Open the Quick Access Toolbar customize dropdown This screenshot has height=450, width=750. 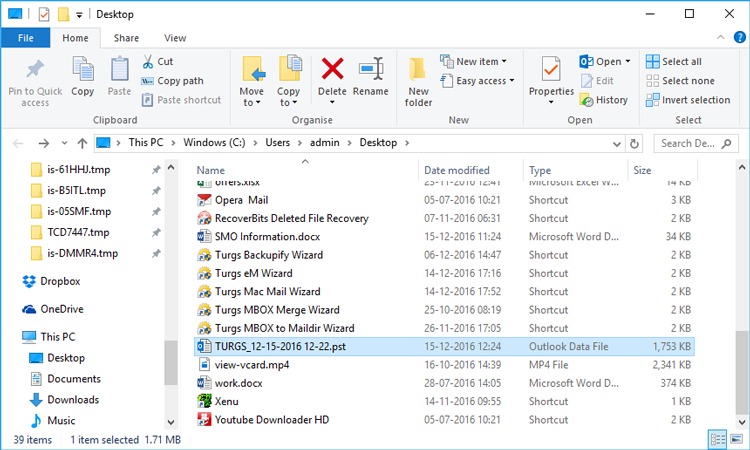coord(79,15)
